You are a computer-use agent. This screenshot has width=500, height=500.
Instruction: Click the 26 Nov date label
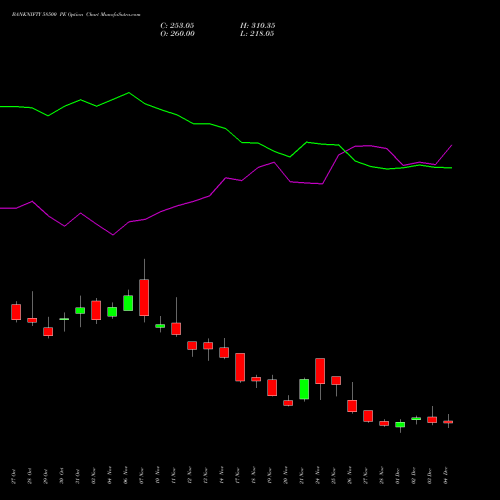tap(349, 476)
